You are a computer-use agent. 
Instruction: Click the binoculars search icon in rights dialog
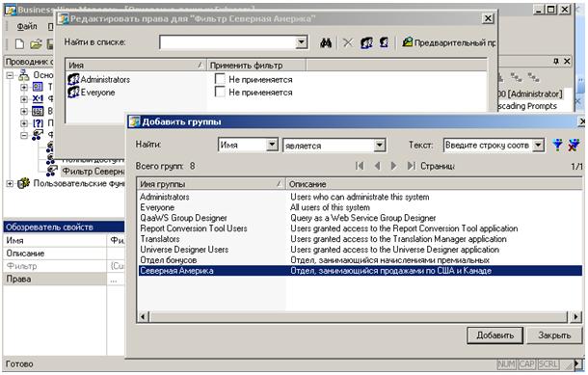pyautogui.click(x=326, y=42)
